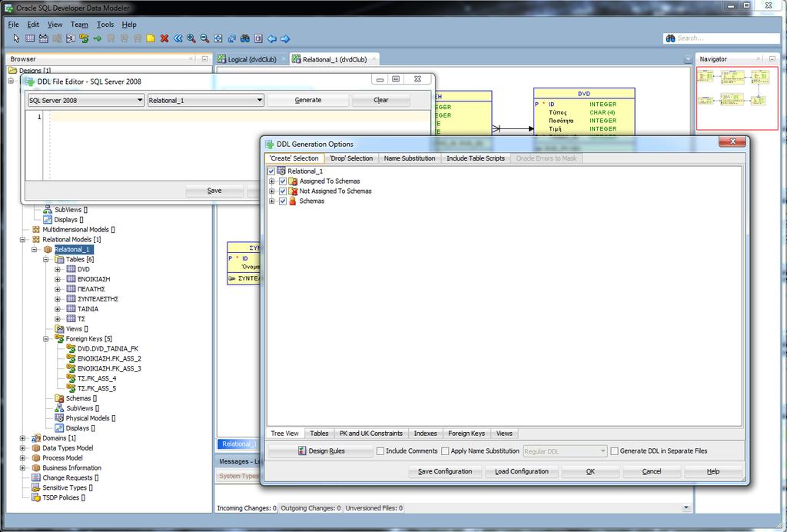Open the Tools menu
The width and height of the screenshot is (787, 532).
[105, 24]
